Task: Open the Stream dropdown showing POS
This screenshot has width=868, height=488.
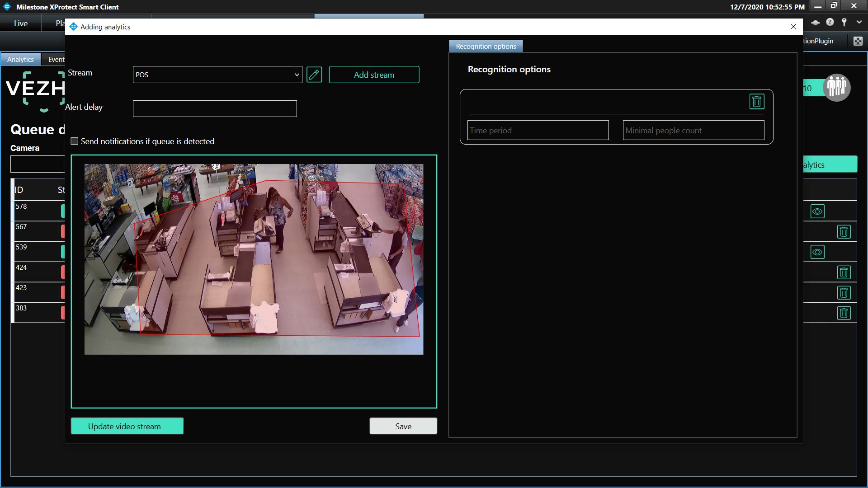Action: (x=217, y=75)
